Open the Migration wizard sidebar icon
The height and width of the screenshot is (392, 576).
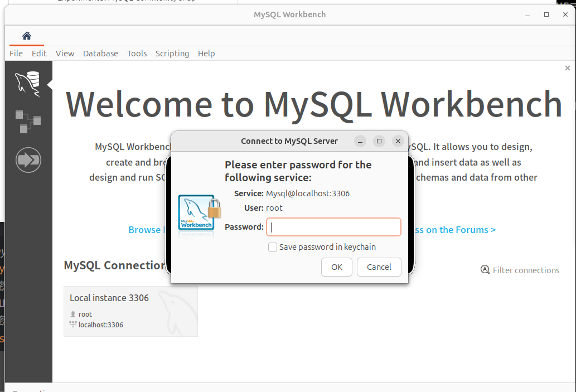pos(28,160)
